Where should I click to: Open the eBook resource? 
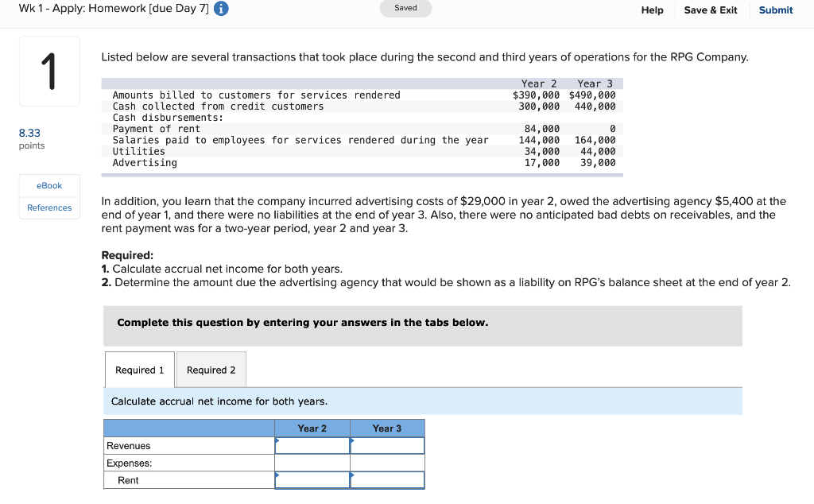click(49, 186)
